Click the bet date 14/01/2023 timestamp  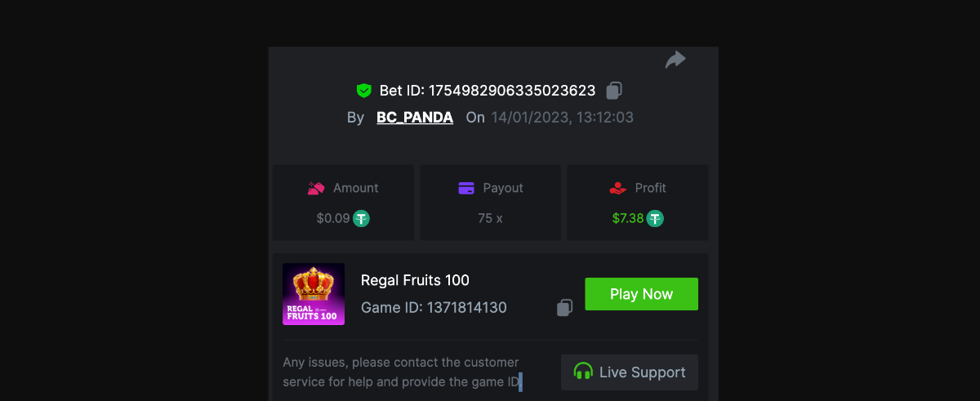(x=562, y=118)
